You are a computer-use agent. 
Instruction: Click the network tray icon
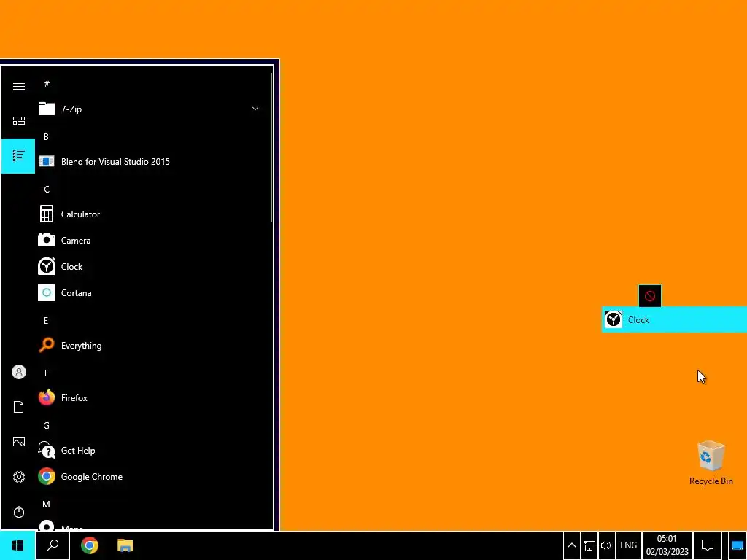[x=589, y=545]
